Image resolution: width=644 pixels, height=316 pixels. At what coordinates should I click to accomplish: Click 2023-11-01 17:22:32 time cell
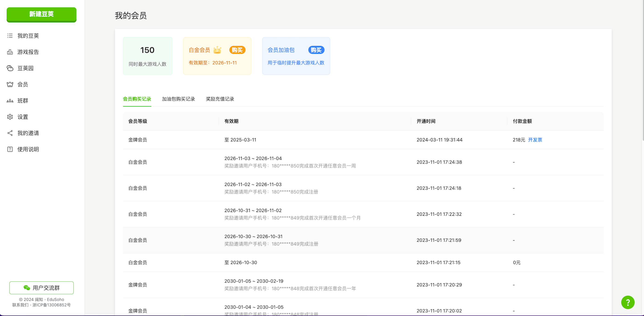(439, 214)
